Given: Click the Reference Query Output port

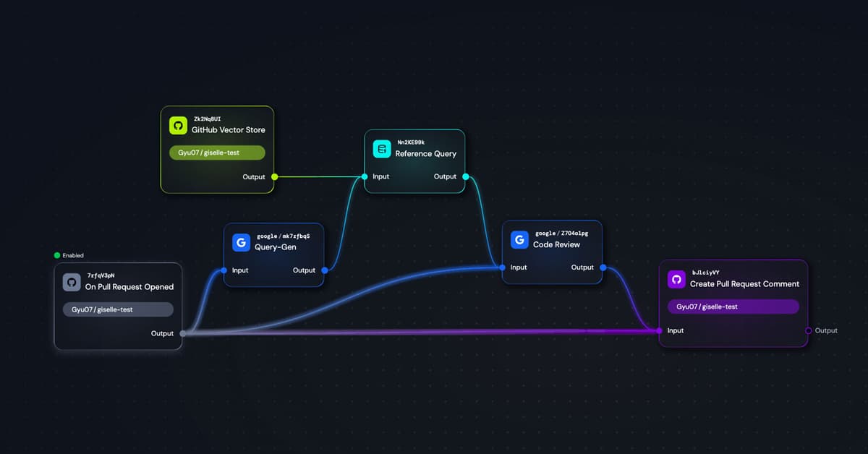Looking at the screenshot, I should pyautogui.click(x=465, y=176).
